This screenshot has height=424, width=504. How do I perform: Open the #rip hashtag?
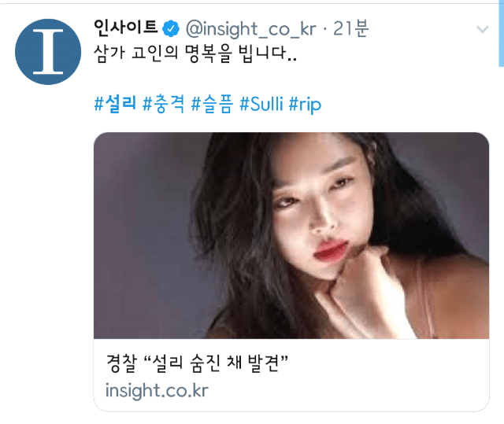[x=305, y=105]
